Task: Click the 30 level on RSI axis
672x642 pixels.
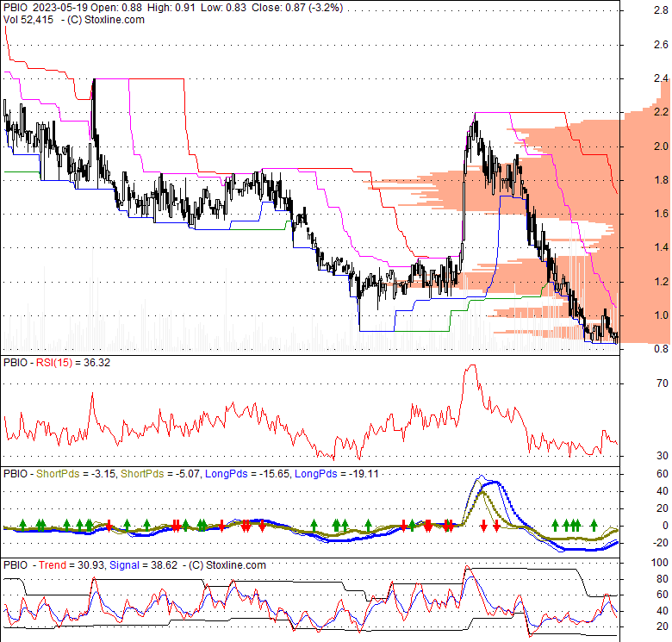Action: (663, 456)
